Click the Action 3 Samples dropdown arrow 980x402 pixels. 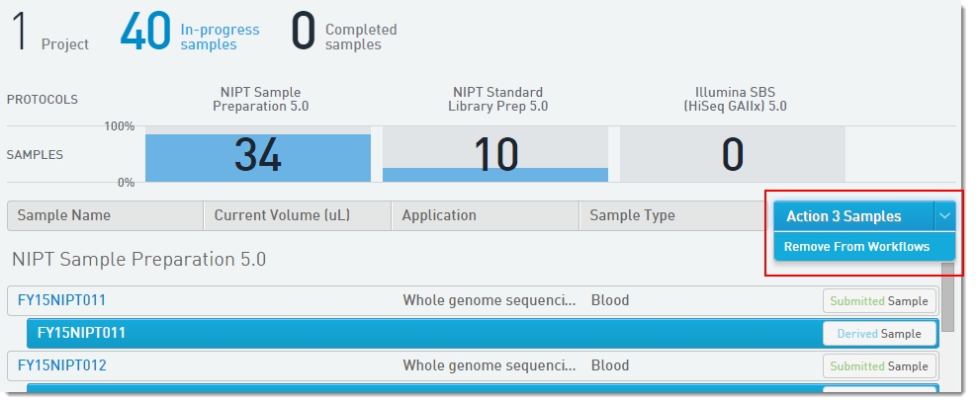tap(945, 216)
